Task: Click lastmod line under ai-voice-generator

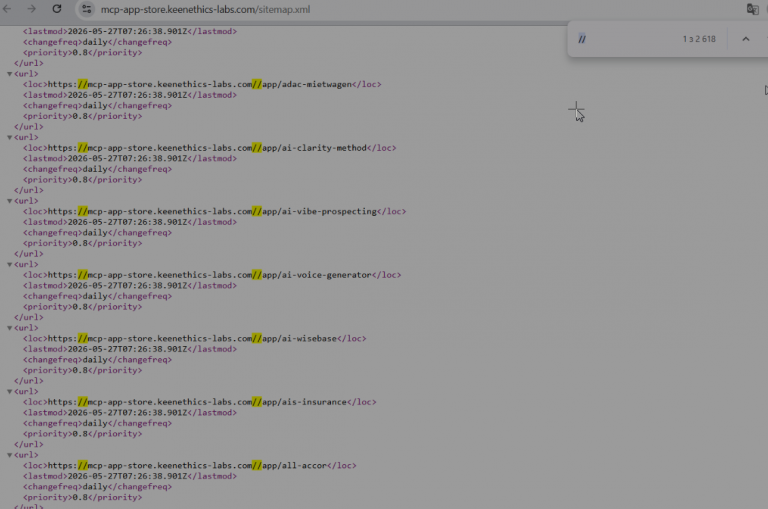Action: 130,286
